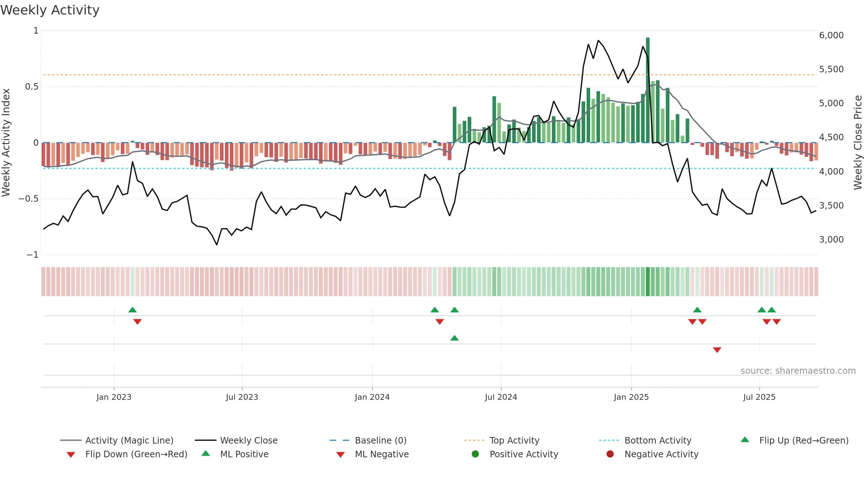Click the tallest green activity bar
Viewport: 868px width, 488px height.
pos(648,90)
